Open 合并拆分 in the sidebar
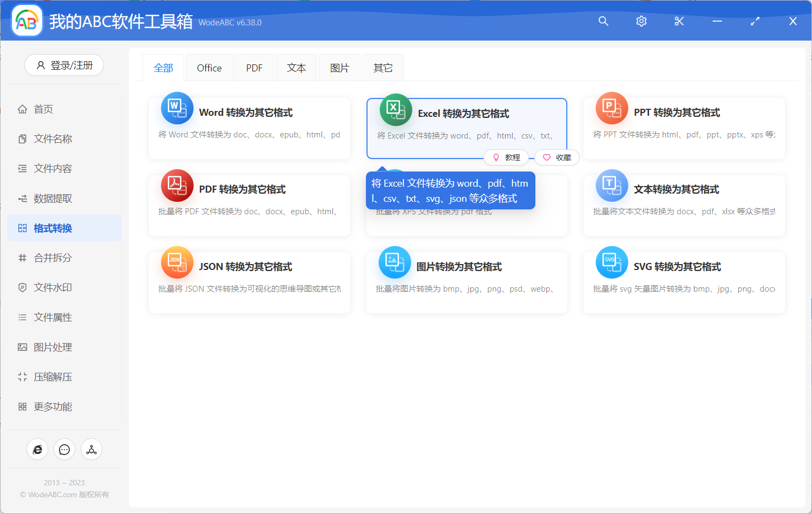812x514 pixels. [x=53, y=258]
